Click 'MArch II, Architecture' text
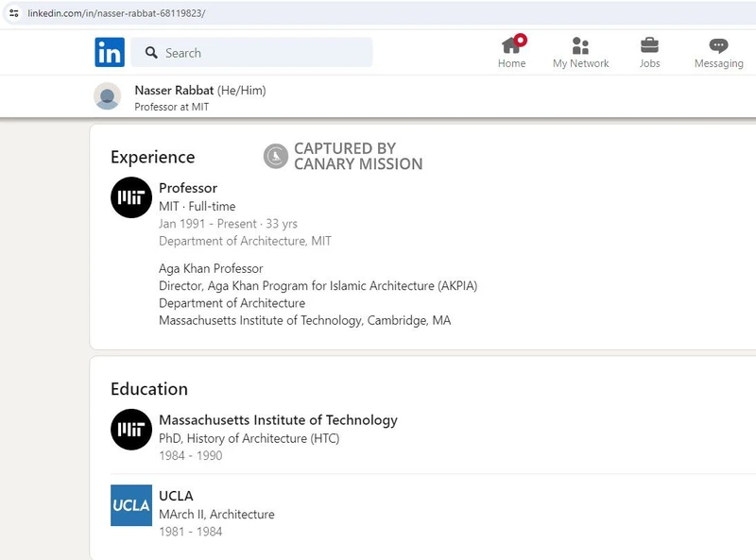 tap(216, 515)
